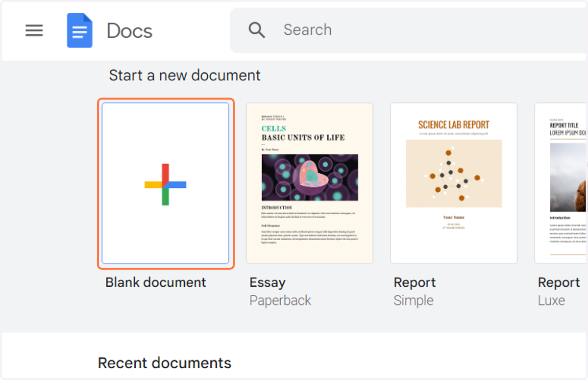Click the 'Simple' subtitle text
588x380 pixels.
(414, 301)
